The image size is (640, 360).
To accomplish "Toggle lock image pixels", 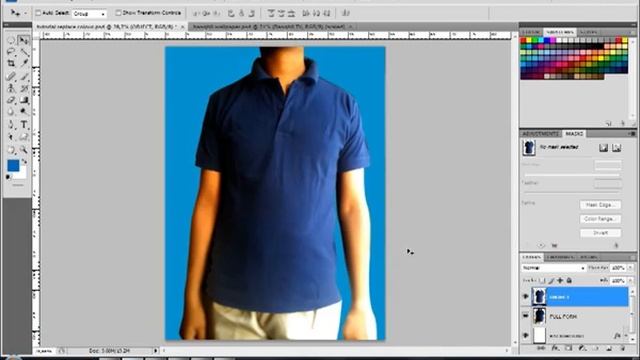I will pos(551,280).
